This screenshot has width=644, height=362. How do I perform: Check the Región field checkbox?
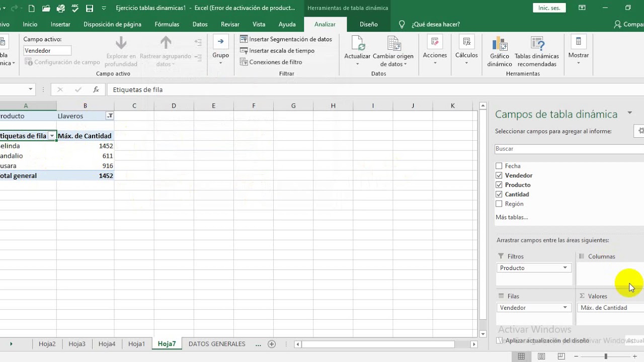coord(499,204)
